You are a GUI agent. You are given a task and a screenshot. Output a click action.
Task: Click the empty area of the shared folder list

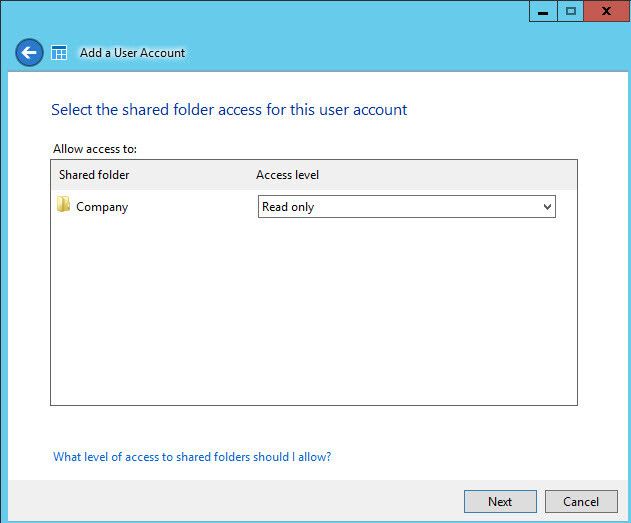pos(313,310)
